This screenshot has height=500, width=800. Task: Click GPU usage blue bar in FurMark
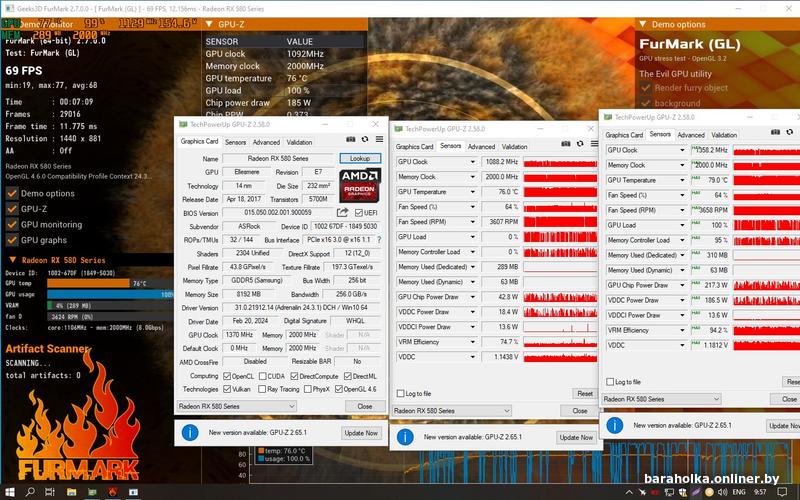tap(110, 294)
